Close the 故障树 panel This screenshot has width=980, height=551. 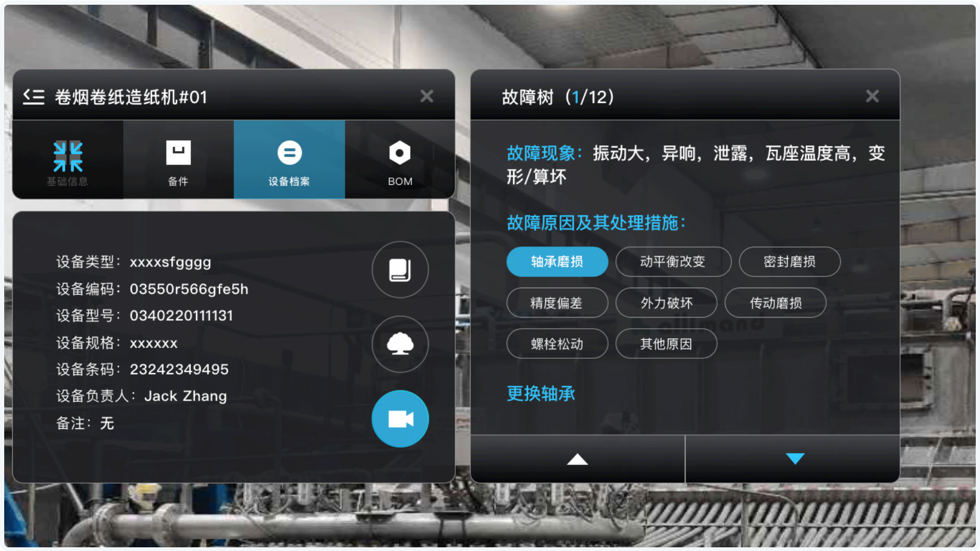point(873,96)
